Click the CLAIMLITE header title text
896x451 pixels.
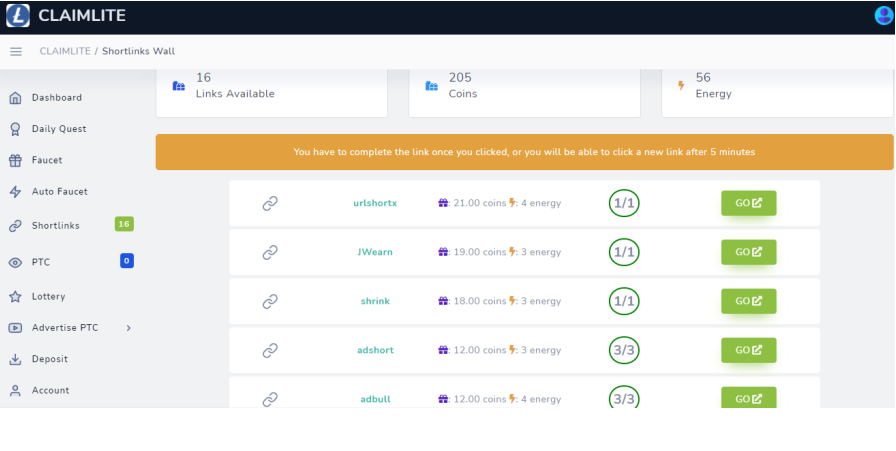tap(82, 16)
